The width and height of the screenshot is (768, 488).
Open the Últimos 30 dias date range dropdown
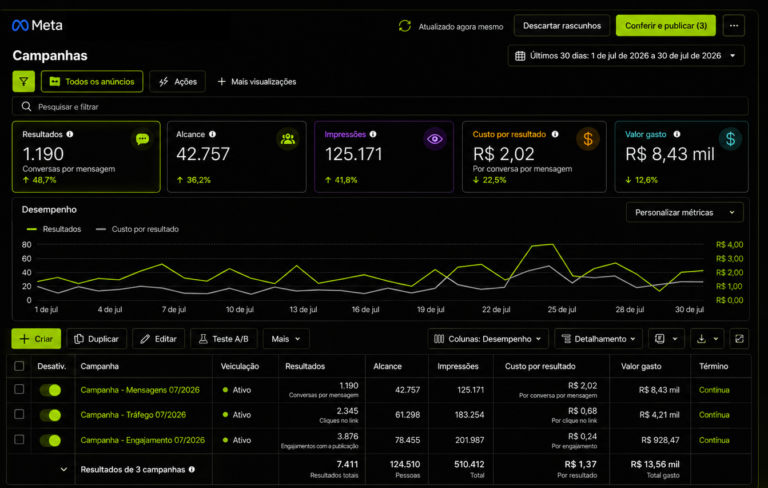click(626, 56)
